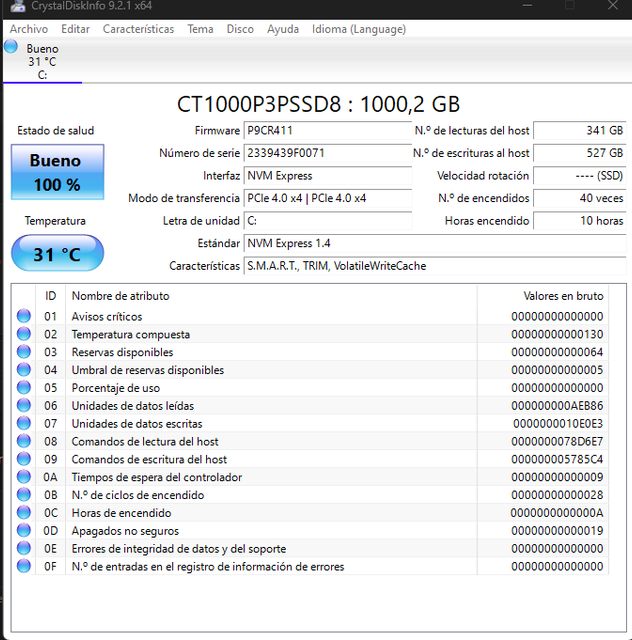Screen dimensions: 632x640
Task: Click raw value 00000005785C4
Action: [557, 459]
